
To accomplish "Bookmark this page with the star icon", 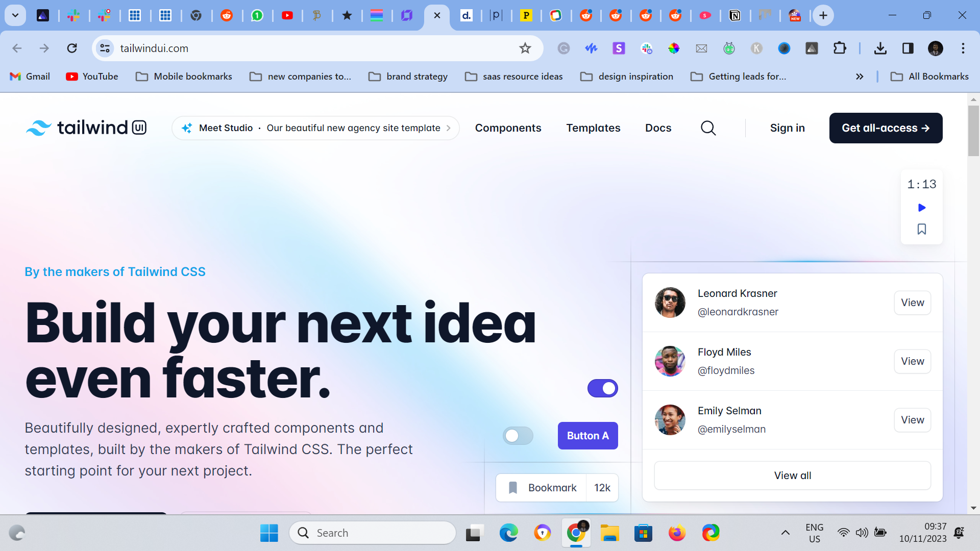I will tap(525, 48).
